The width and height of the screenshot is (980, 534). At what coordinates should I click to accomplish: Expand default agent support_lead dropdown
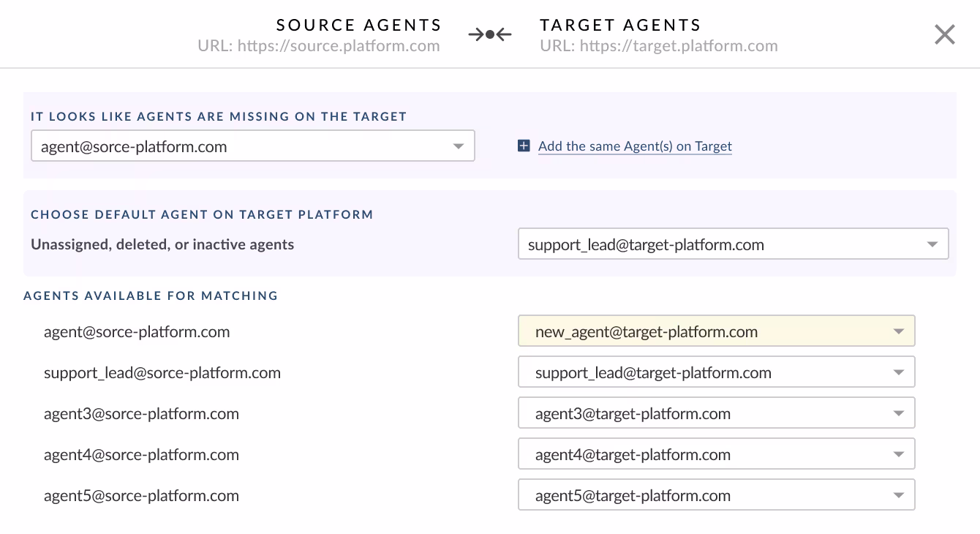pos(733,244)
